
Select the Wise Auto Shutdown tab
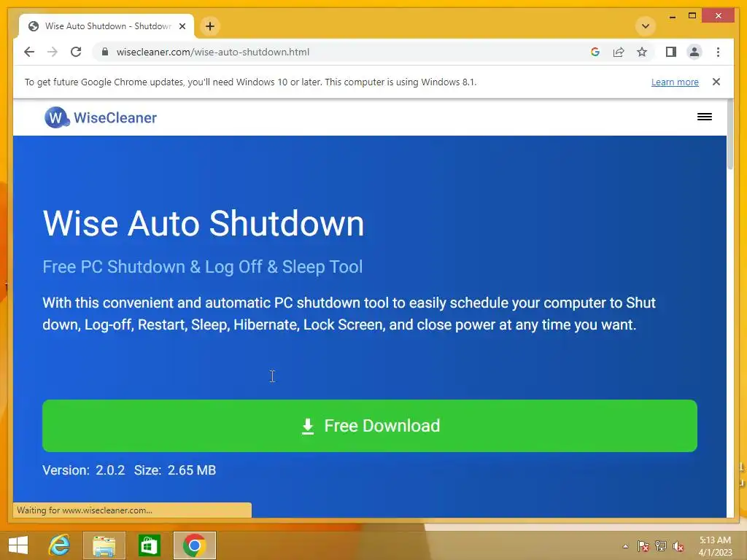pyautogui.click(x=107, y=26)
